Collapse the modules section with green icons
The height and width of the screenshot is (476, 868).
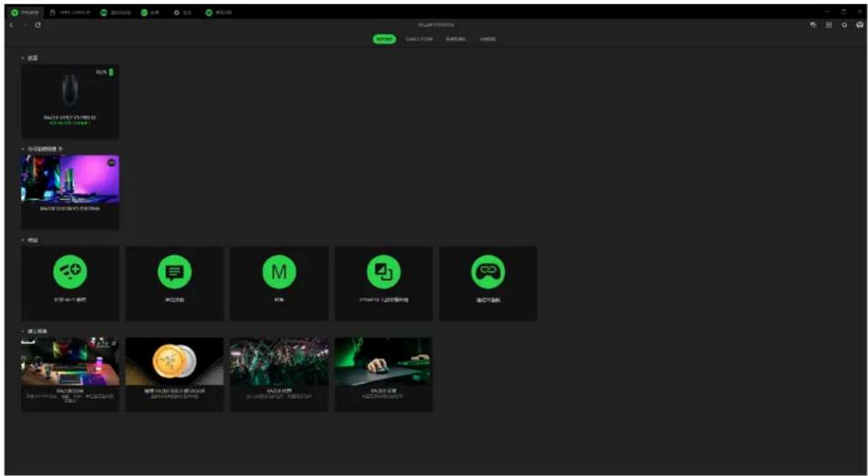point(22,240)
